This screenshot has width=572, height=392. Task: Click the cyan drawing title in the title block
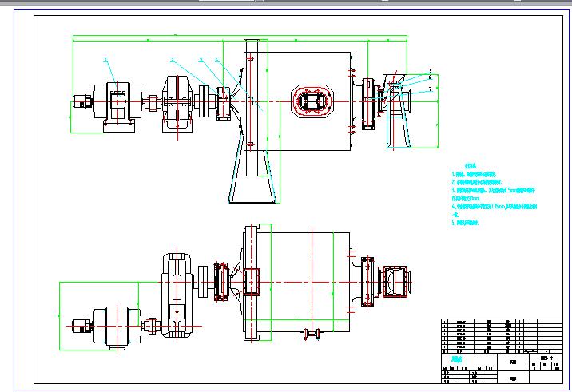coord(457,359)
